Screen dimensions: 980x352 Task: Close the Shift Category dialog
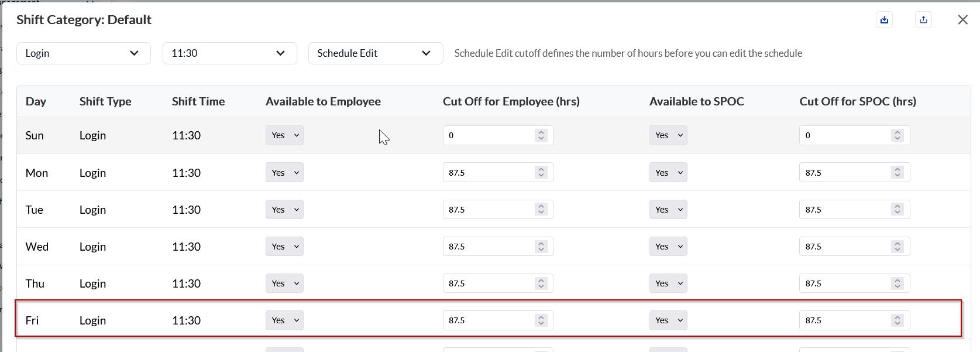coord(962,20)
